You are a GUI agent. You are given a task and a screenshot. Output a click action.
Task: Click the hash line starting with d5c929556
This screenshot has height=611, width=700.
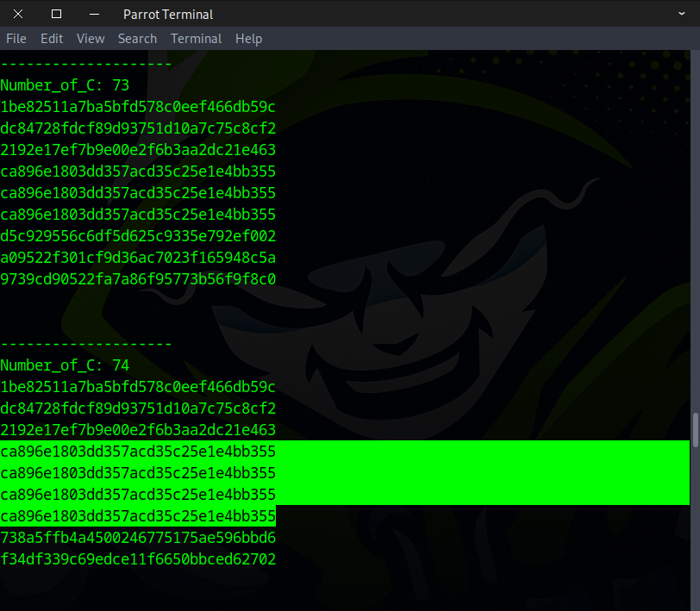pyautogui.click(x=138, y=236)
